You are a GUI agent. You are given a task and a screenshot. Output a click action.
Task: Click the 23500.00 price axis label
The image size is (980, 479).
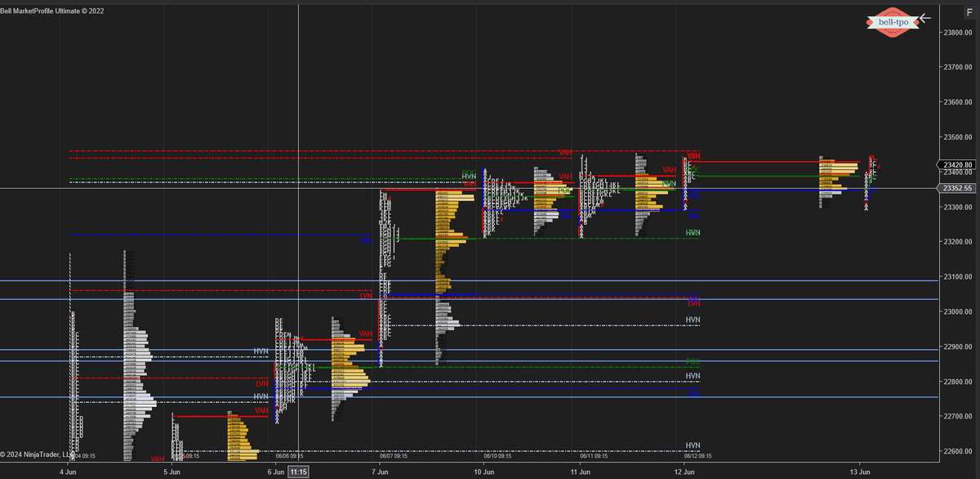(958, 137)
